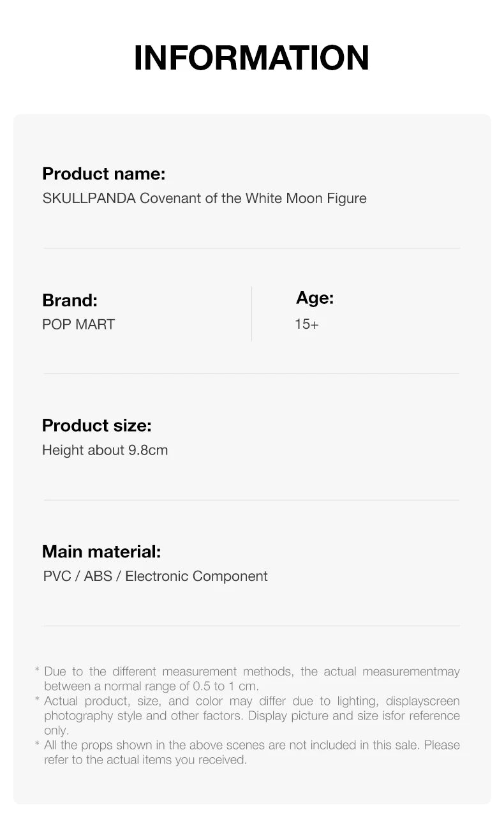Select the SKULLPANDA Covenant of the White Moon text
This screenshot has height=828, width=504.
204,199
